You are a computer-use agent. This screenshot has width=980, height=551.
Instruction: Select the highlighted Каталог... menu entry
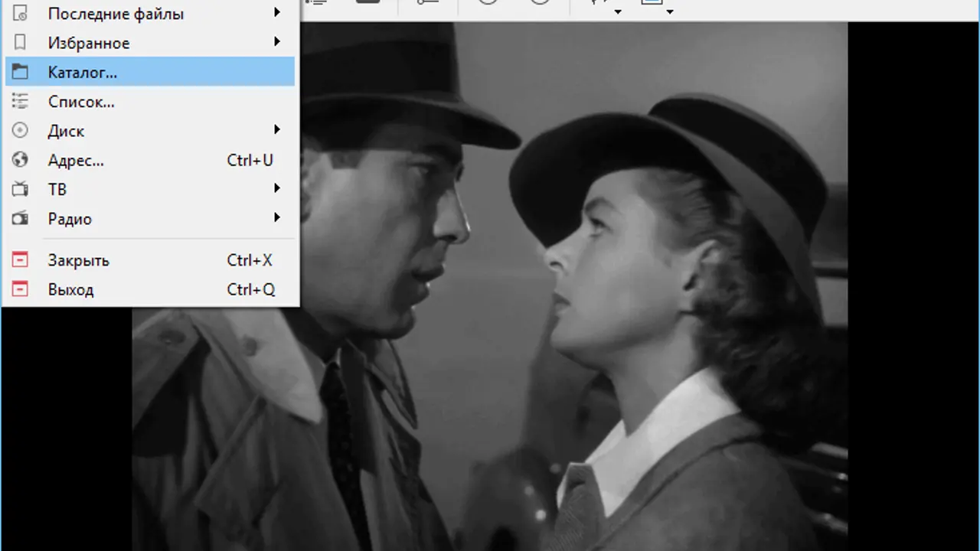tap(83, 73)
